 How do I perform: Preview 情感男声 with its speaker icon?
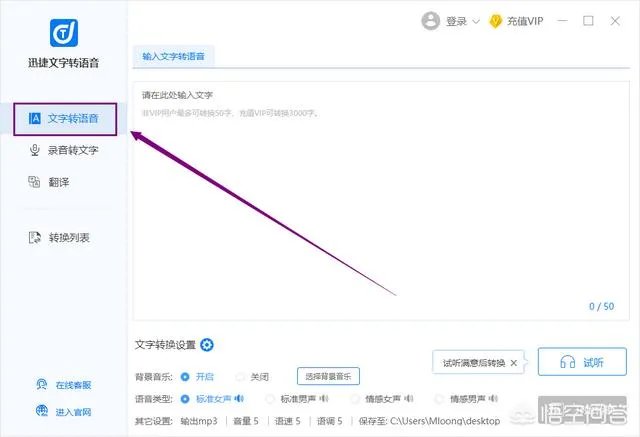coord(493,398)
